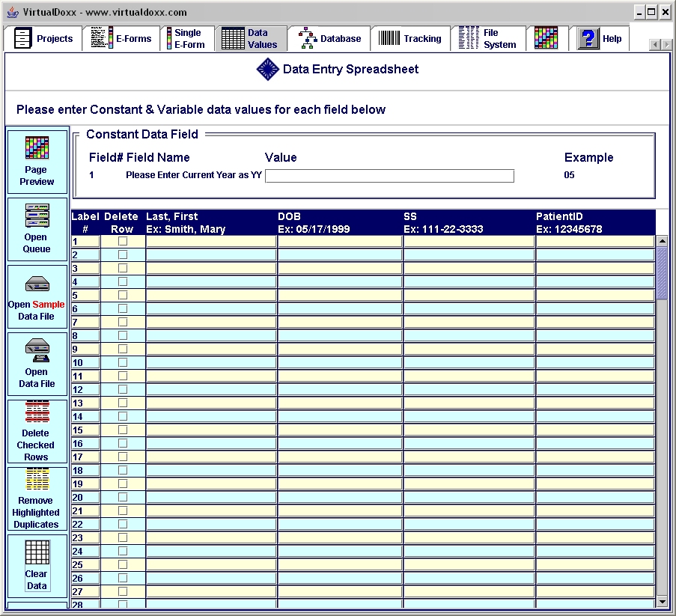
Task: Open the Tracking tab
Action: tap(410, 39)
